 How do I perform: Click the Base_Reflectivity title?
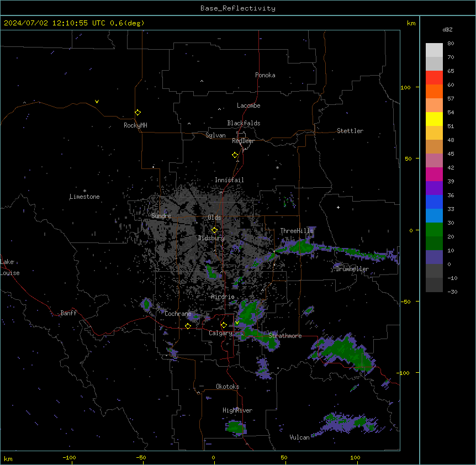coord(238,8)
